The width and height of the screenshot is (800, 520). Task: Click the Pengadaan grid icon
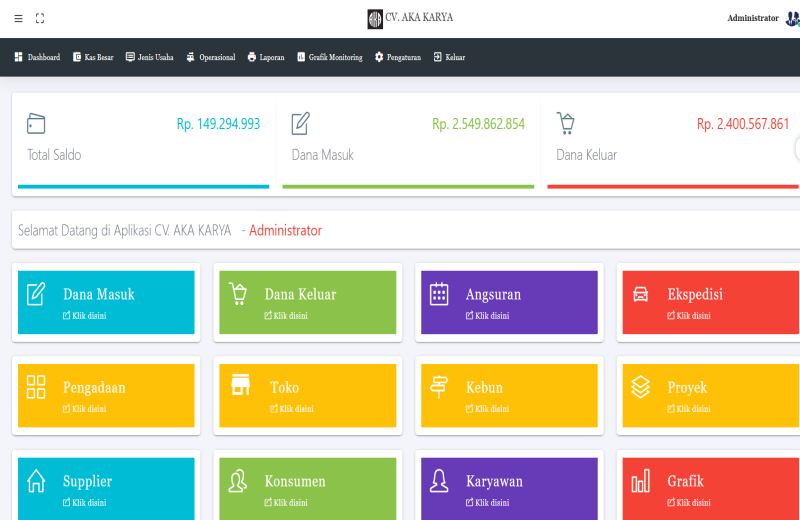(36, 387)
